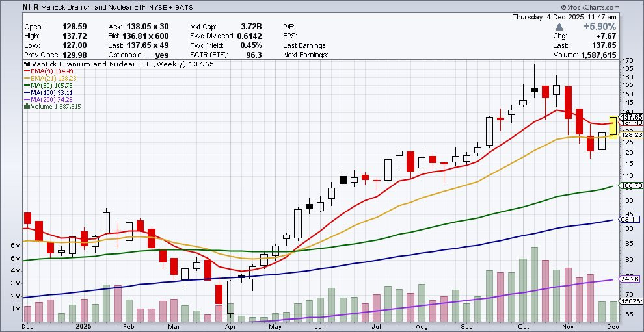Click the High value 137.72
Screen dimensions: 644x332
(x=74, y=36)
